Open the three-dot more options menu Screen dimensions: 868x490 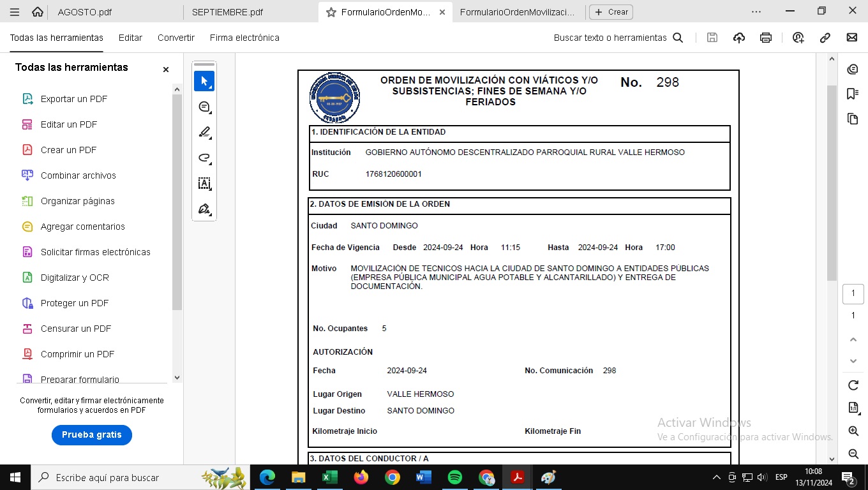tap(756, 11)
